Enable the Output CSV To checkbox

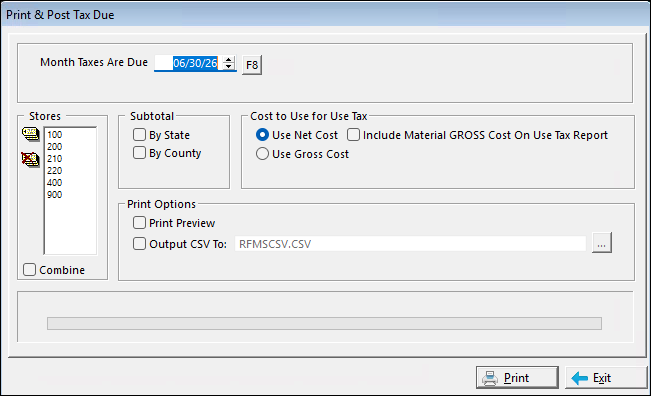[140, 244]
